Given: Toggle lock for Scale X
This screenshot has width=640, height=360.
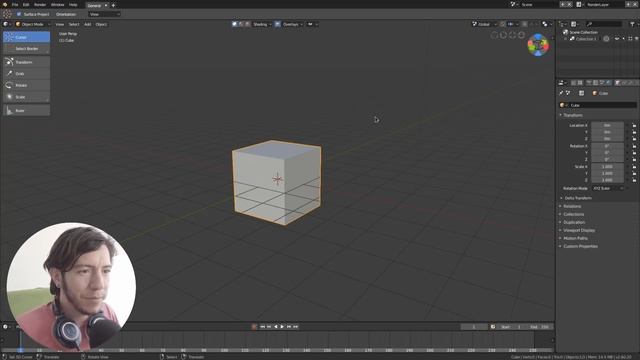Looking at the screenshot, I should 634,167.
